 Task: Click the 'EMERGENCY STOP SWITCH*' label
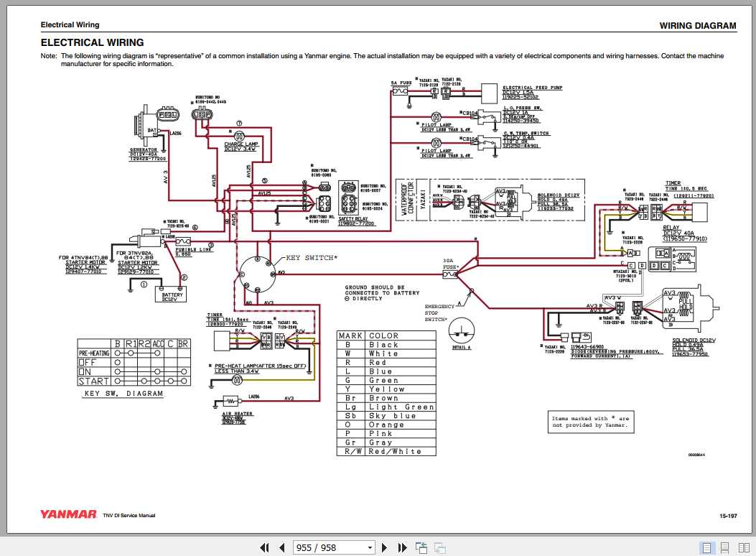click(x=439, y=312)
